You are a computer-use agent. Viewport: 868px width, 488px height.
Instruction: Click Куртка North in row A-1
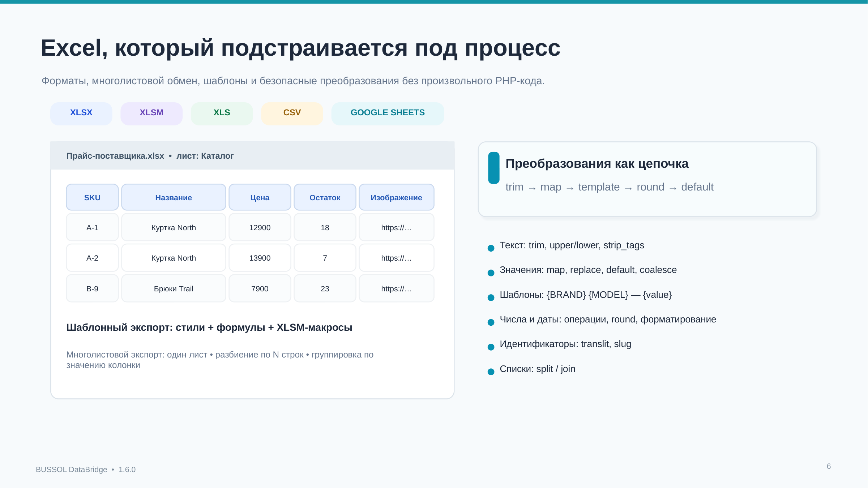(x=174, y=227)
